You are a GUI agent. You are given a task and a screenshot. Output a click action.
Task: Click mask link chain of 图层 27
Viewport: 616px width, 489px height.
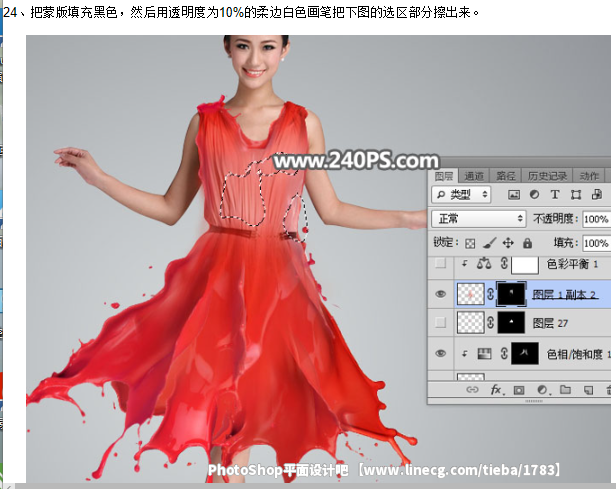tap(490, 322)
